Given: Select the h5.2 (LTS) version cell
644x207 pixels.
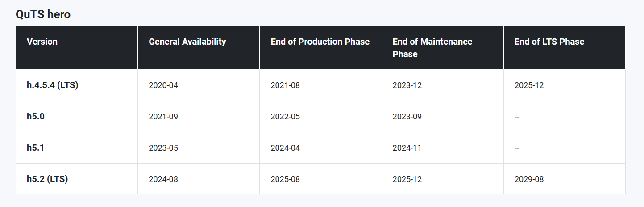Looking at the screenshot, I should click(47, 179).
